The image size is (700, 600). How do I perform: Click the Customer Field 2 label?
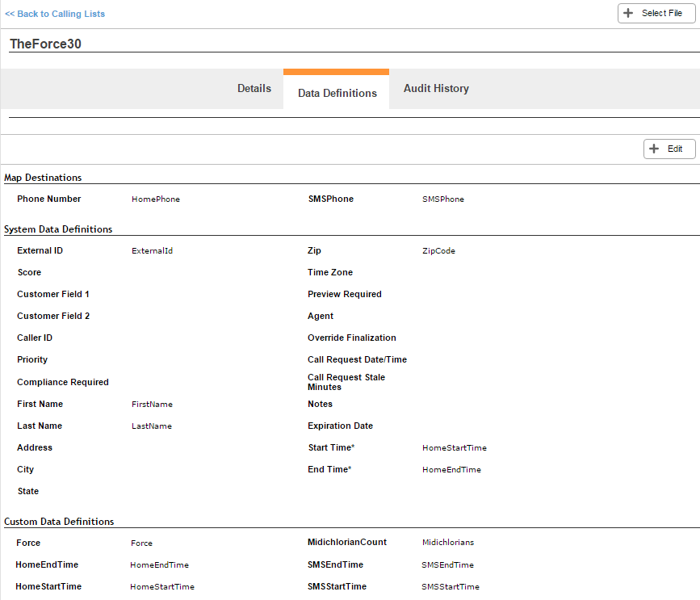click(x=53, y=316)
